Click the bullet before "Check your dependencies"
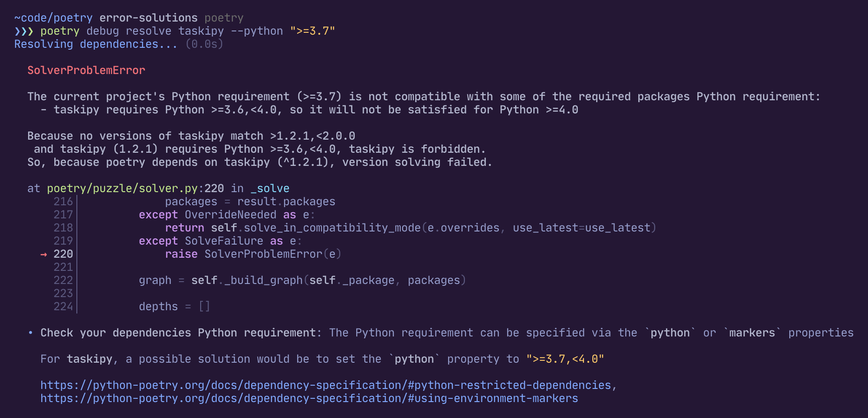The width and height of the screenshot is (868, 418). click(x=30, y=333)
